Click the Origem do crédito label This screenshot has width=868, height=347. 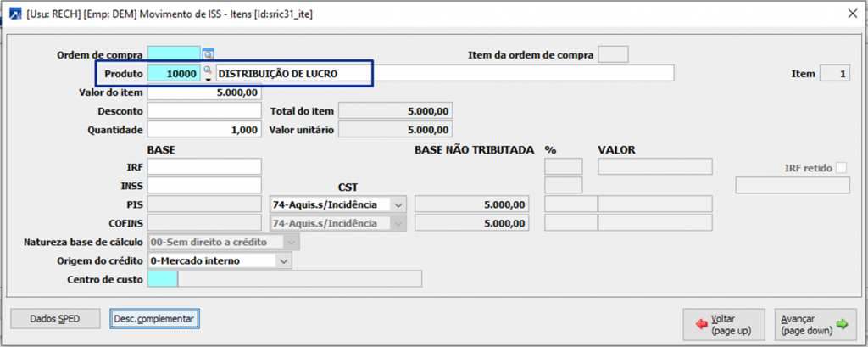coord(100,260)
